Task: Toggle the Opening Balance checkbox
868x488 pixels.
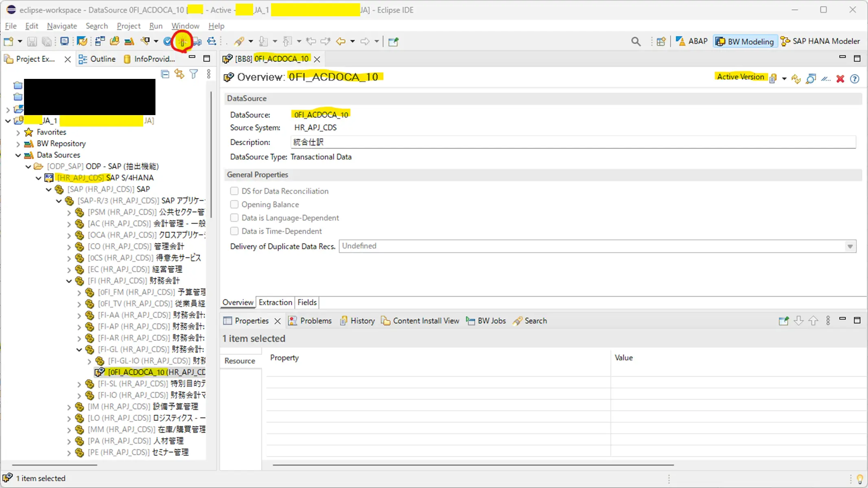Action: tap(234, 205)
